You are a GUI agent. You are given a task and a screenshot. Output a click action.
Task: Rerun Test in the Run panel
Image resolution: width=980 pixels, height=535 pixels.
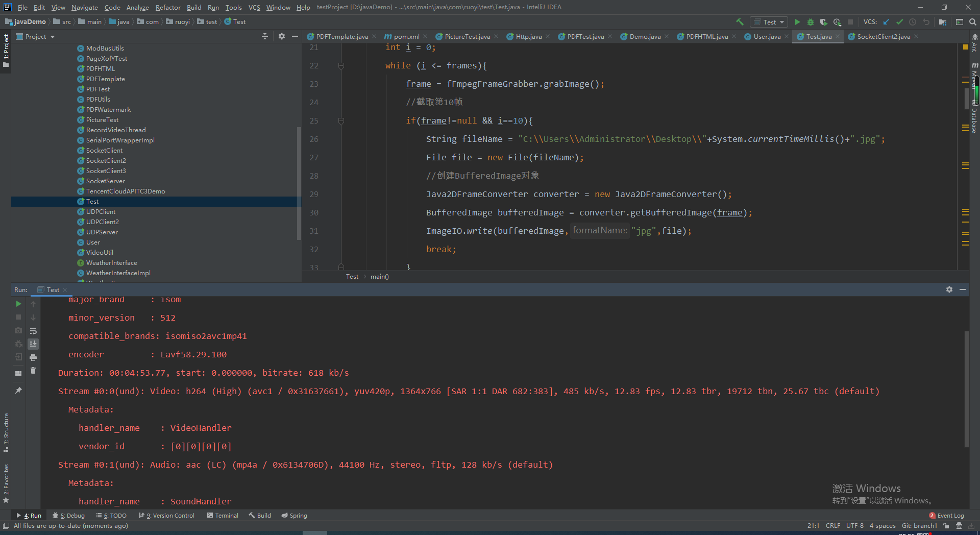click(18, 304)
